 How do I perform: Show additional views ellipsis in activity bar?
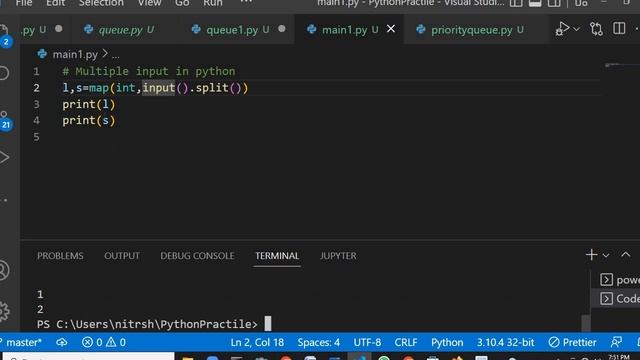(4, 200)
